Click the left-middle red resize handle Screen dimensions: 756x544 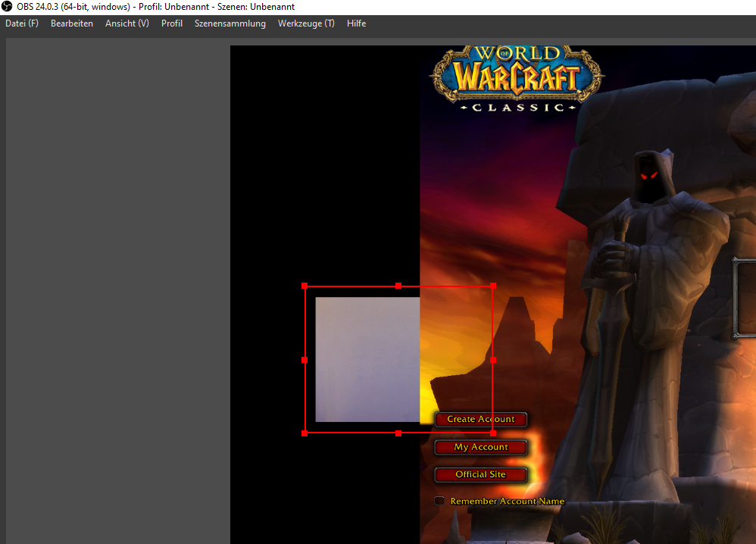(305, 360)
